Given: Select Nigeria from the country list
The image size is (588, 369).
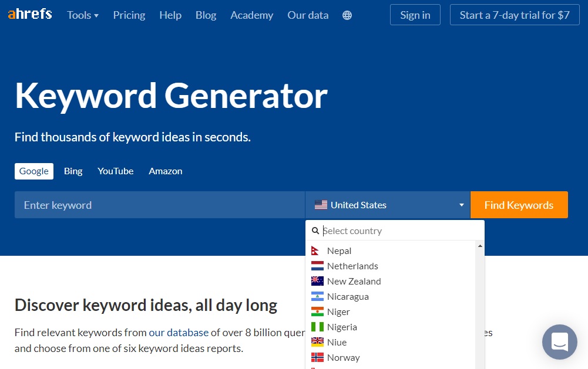Looking at the screenshot, I should [342, 327].
